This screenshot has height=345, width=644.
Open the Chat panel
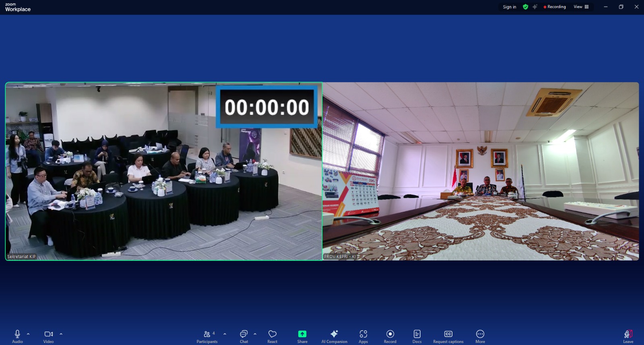[x=244, y=336]
